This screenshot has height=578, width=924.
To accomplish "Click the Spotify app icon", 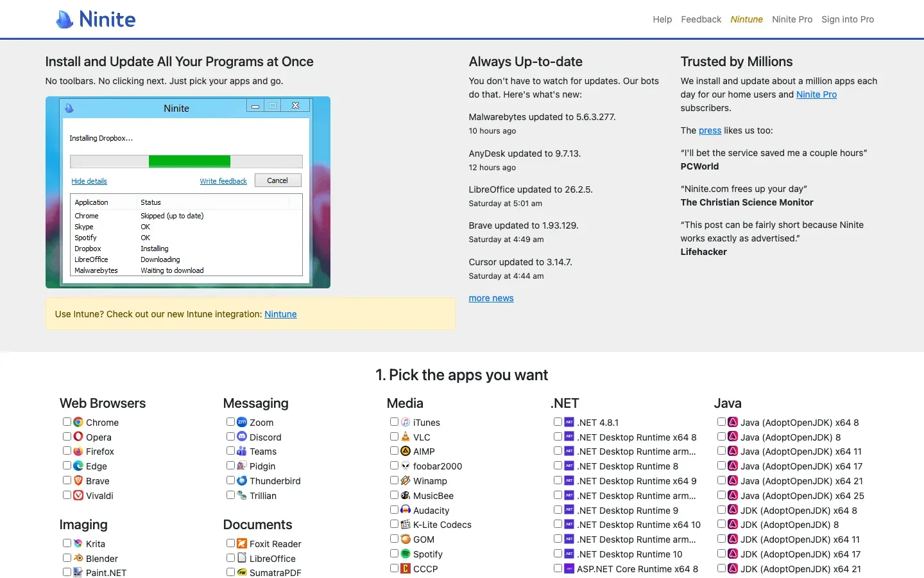I will tap(406, 554).
